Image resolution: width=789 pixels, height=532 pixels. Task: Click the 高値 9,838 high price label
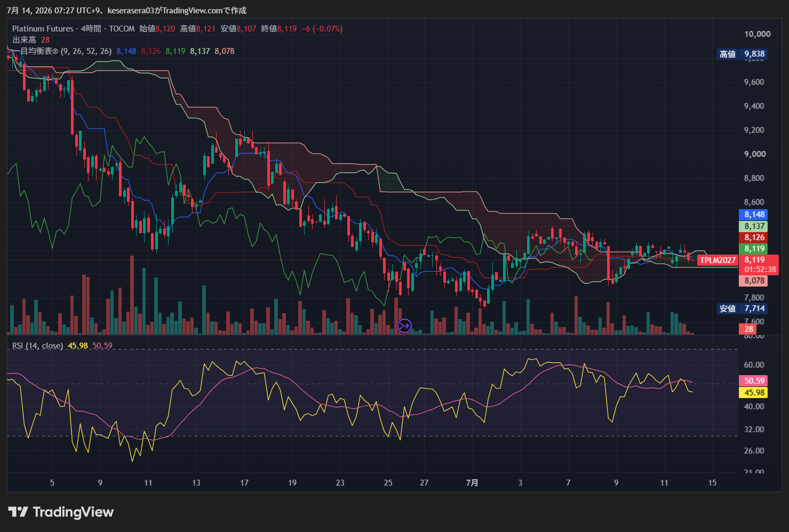click(742, 54)
